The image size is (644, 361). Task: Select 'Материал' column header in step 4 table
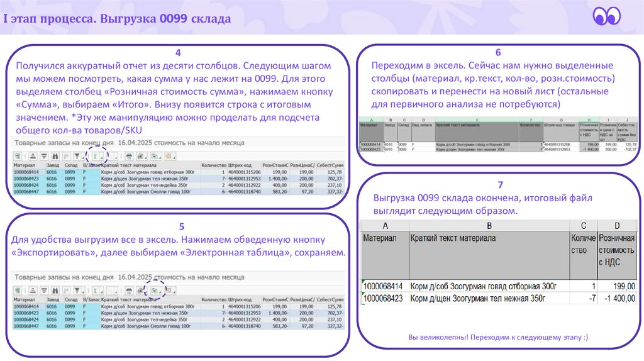25,165
